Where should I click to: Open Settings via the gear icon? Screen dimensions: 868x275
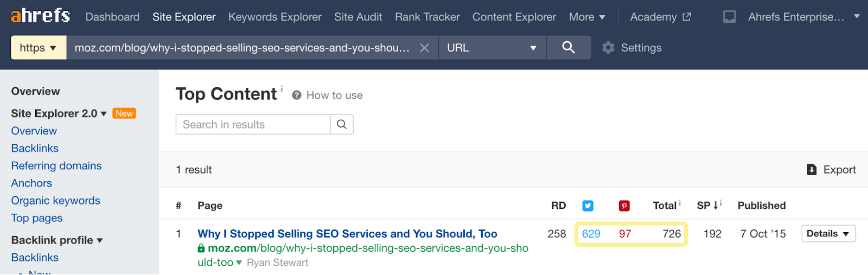pyautogui.click(x=608, y=48)
